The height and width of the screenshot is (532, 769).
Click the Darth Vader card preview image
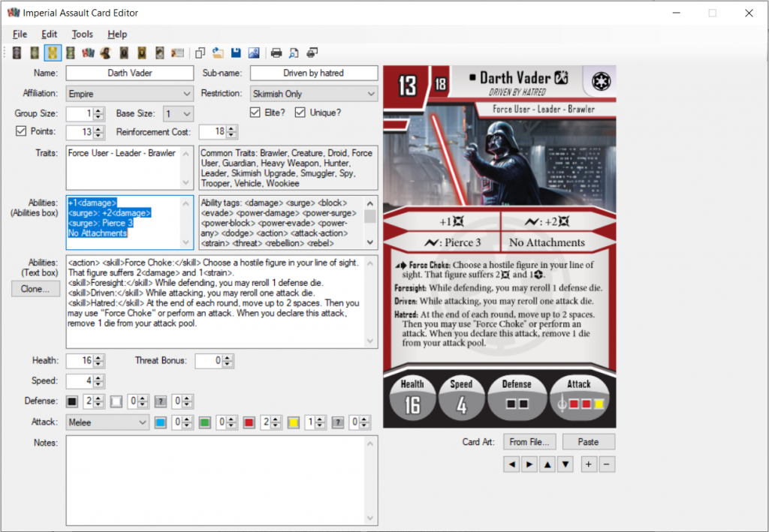point(499,246)
